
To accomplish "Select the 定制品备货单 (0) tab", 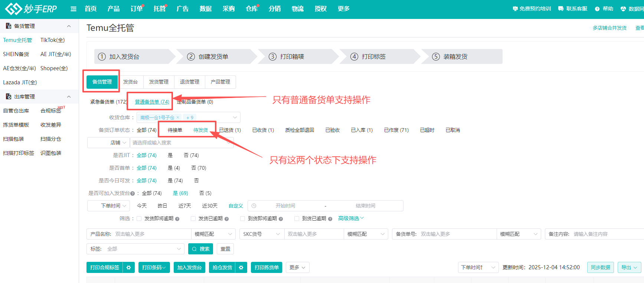I will click(x=195, y=102).
